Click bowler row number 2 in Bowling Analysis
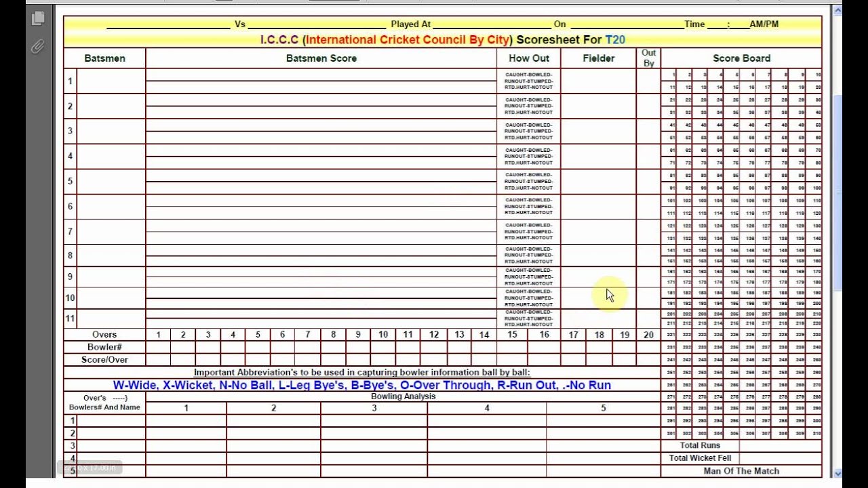This screenshot has width=868, height=488. [x=73, y=433]
